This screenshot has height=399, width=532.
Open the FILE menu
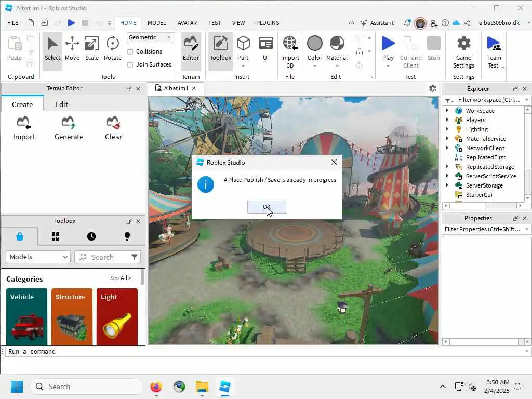tap(13, 23)
